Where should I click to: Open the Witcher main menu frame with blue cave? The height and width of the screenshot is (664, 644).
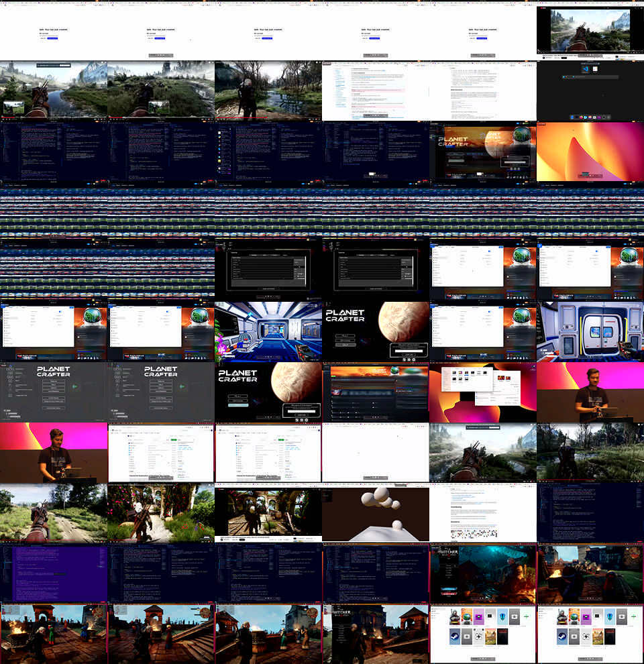pyautogui.click(x=482, y=573)
